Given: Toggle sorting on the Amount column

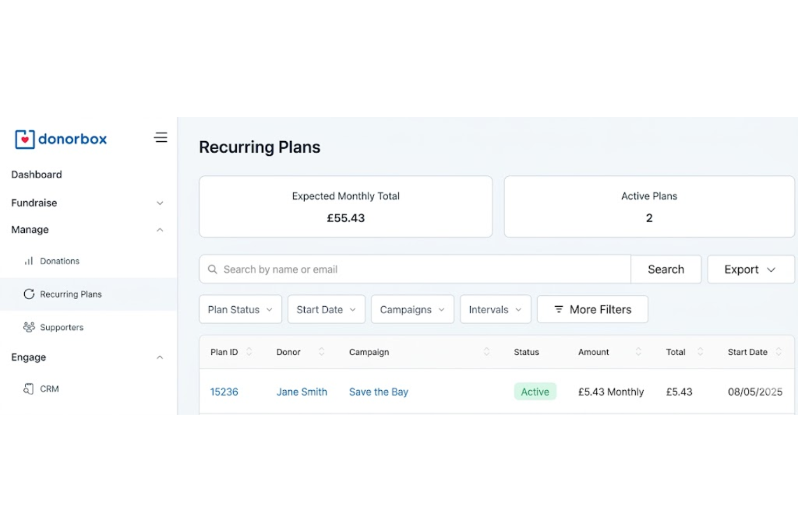Looking at the screenshot, I should click(x=638, y=351).
